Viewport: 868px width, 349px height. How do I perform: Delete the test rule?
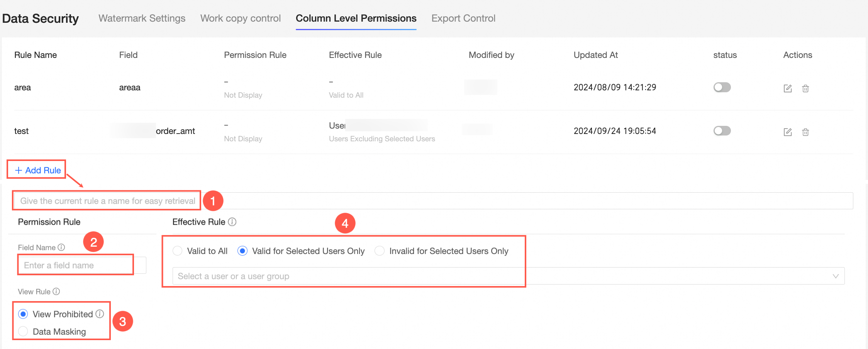click(806, 132)
